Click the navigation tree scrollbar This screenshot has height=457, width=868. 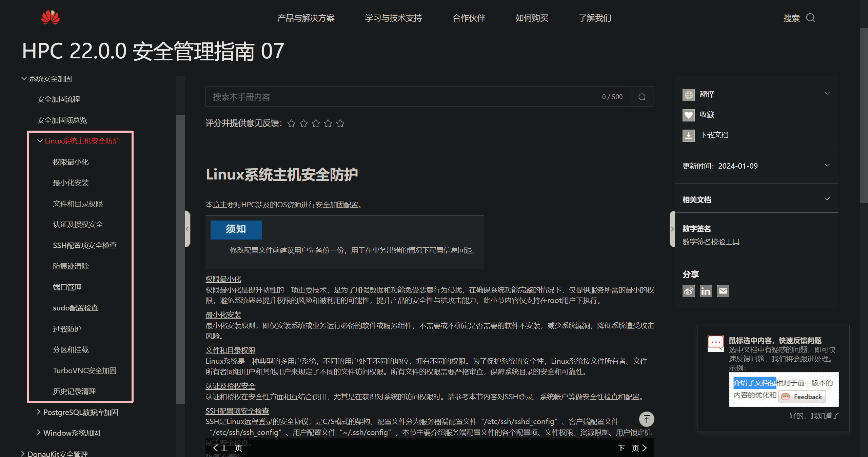pyautogui.click(x=180, y=260)
